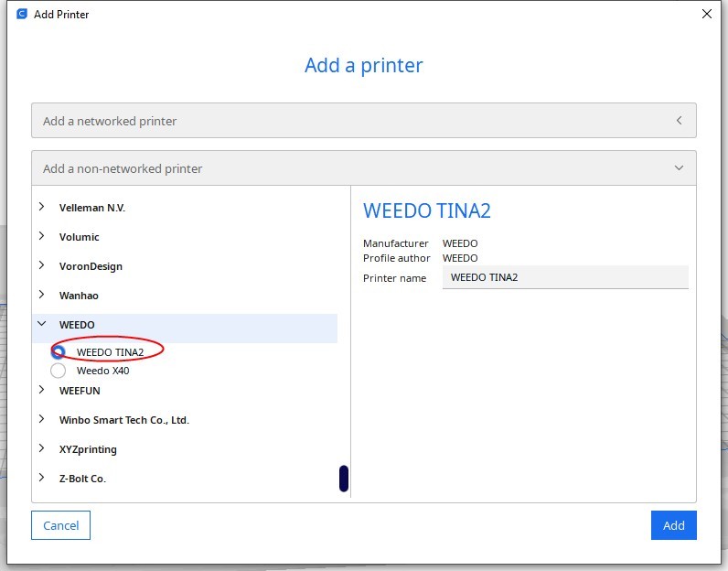Viewport: 728px width, 571px height.
Task: Select the Weedo X40 printer label
Action: (103, 371)
